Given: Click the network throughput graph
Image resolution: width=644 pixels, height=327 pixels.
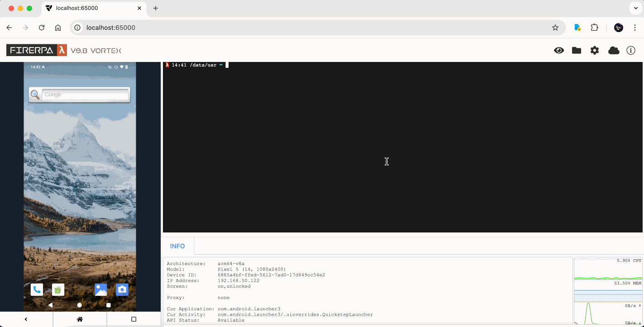Looking at the screenshot, I should click(608, 313).
